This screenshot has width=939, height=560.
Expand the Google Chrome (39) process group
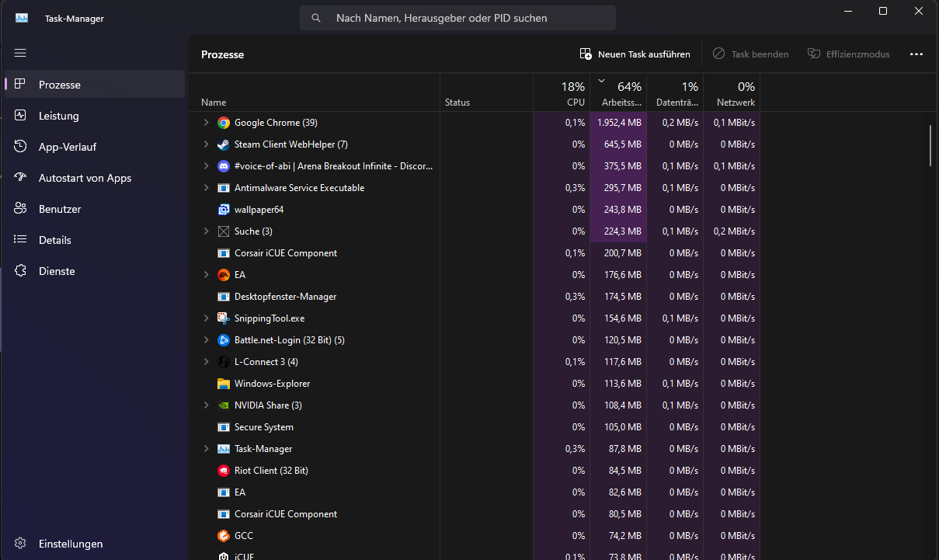coord(206,123)
